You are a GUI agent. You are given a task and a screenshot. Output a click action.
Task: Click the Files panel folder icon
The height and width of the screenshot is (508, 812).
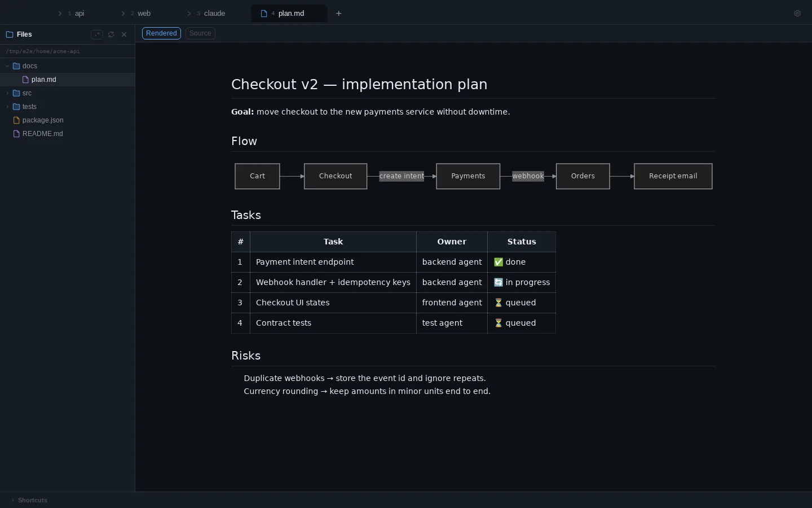10,34
